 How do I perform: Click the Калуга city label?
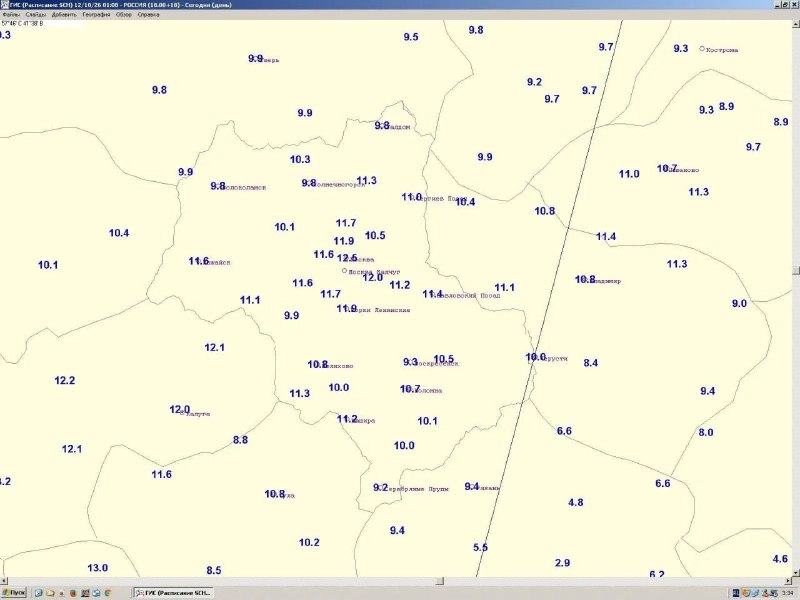[x=196, y=414]
